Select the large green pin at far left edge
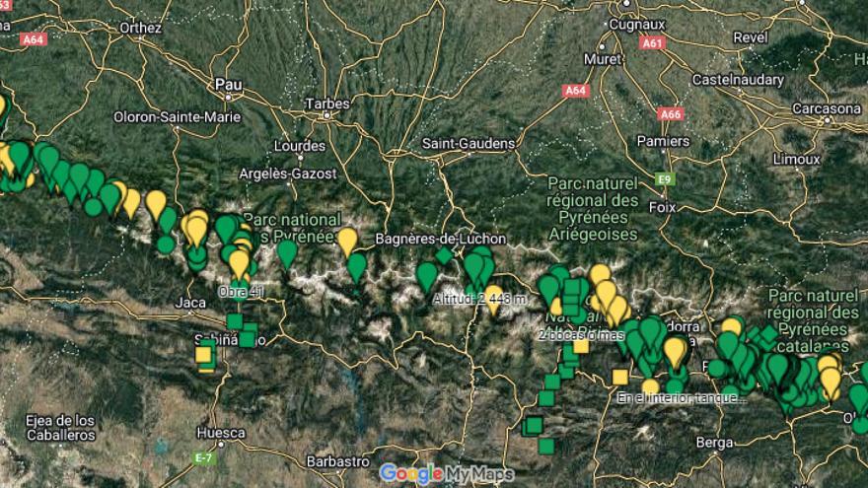The image size is (868, 488). (21, 156)
